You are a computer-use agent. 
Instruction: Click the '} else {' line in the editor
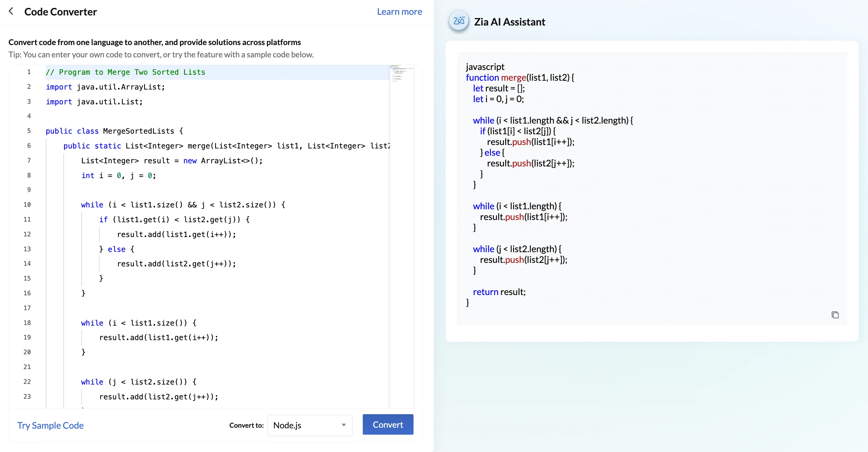117,249
